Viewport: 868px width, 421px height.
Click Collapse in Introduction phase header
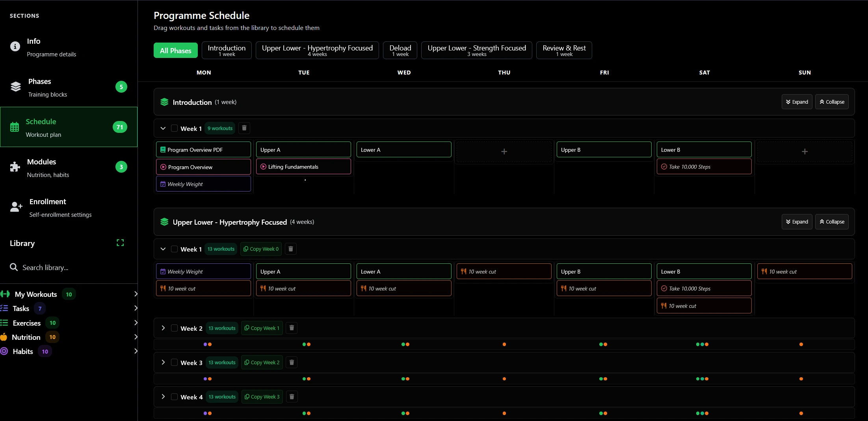point(832,102)
